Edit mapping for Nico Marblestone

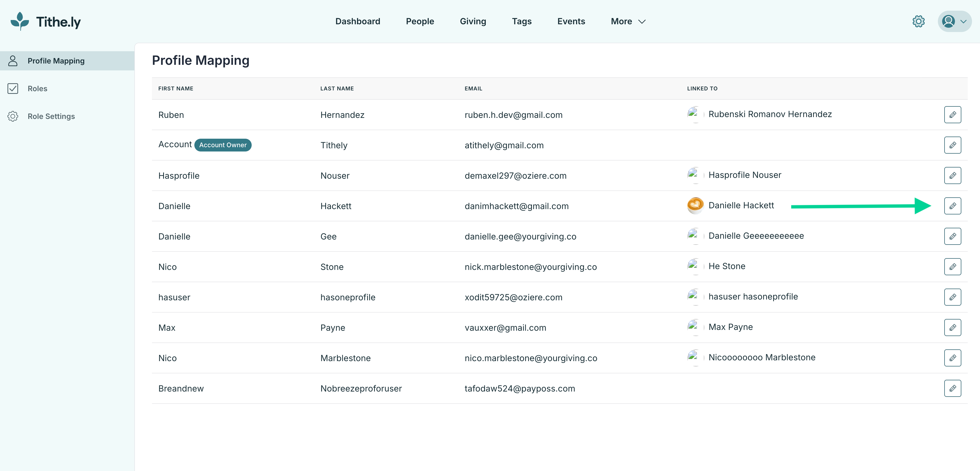[x=952, y=358]
